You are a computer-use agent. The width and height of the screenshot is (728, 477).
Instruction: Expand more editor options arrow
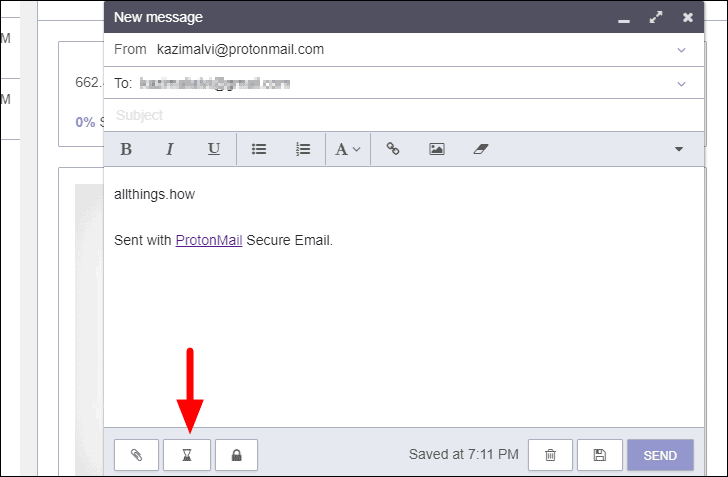point(679,149)
